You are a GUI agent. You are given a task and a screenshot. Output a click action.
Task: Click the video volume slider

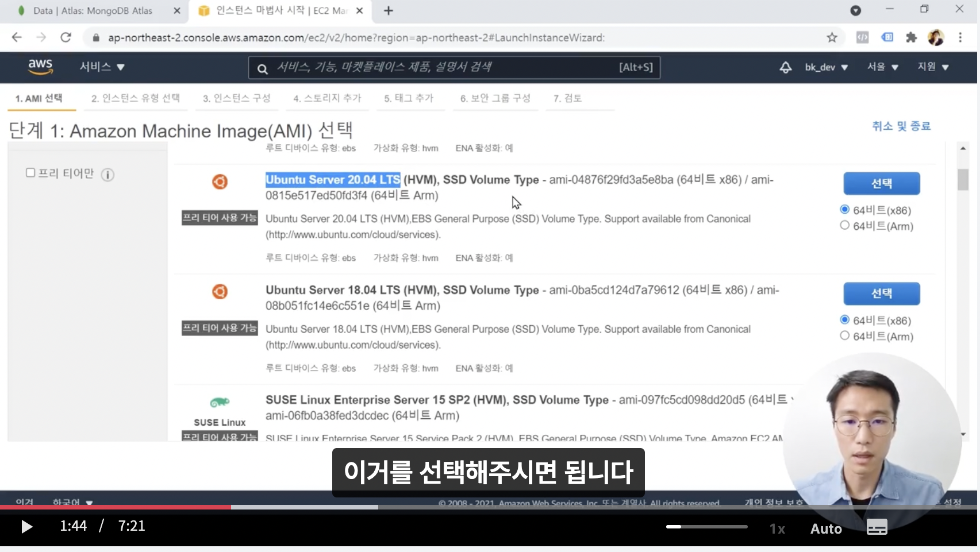point(707,526)
